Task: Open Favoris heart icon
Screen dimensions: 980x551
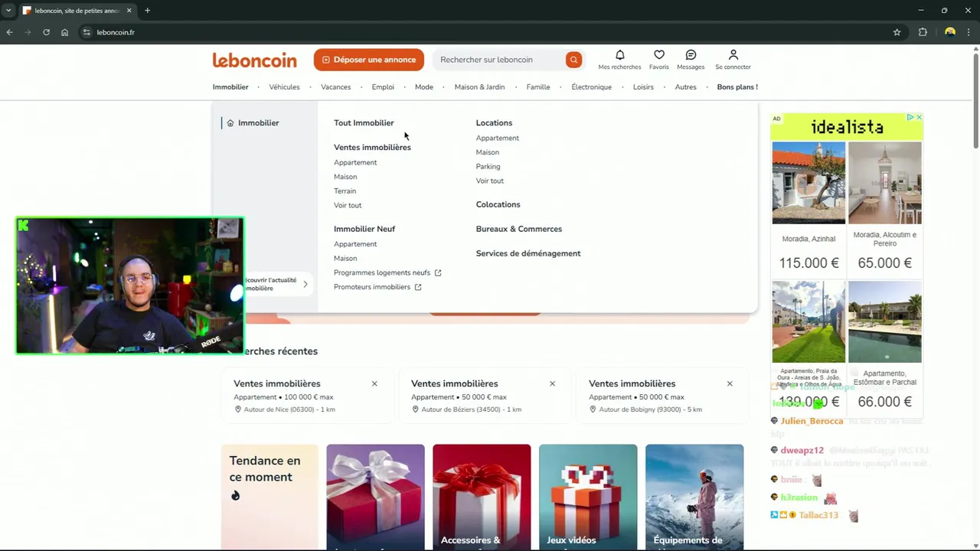Action: point(659,55)
